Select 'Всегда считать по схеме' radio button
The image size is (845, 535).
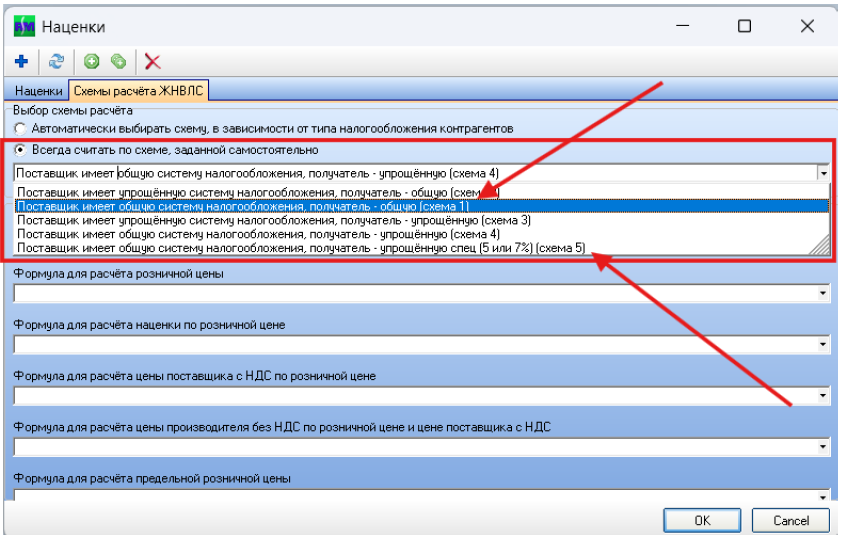pyautogui.click(x=22, y=151)
